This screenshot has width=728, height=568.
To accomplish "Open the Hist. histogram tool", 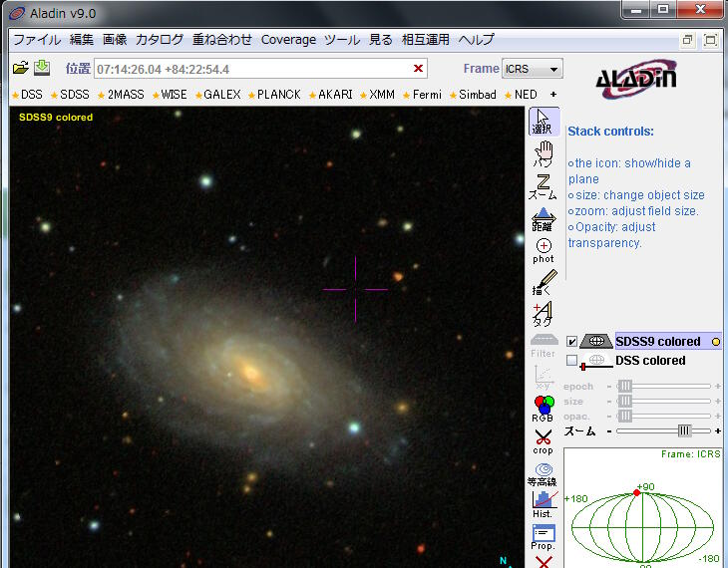I will [544, 505].
